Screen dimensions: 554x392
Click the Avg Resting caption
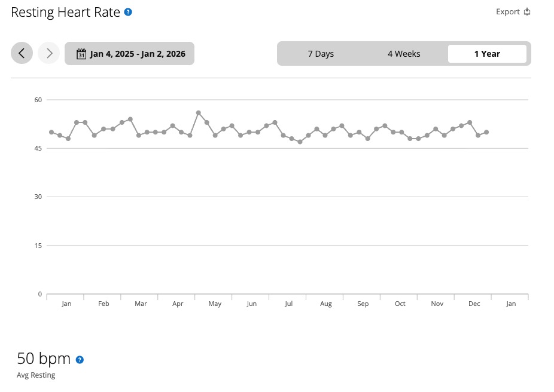click(x=36, y=375)
